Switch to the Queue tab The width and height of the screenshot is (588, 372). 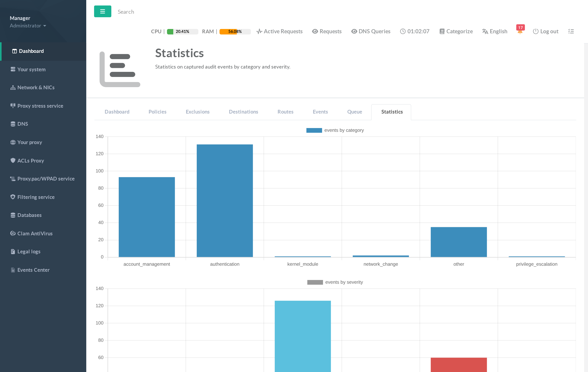[355, 112]
